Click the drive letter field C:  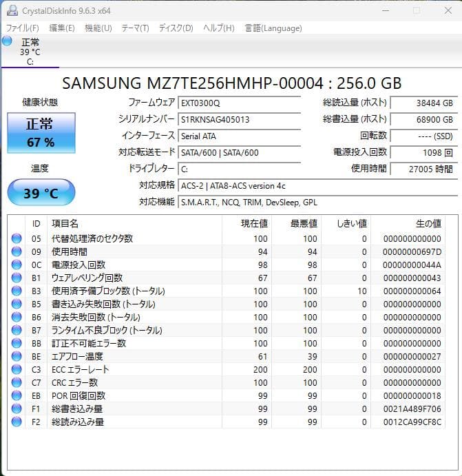pos(240,169)
